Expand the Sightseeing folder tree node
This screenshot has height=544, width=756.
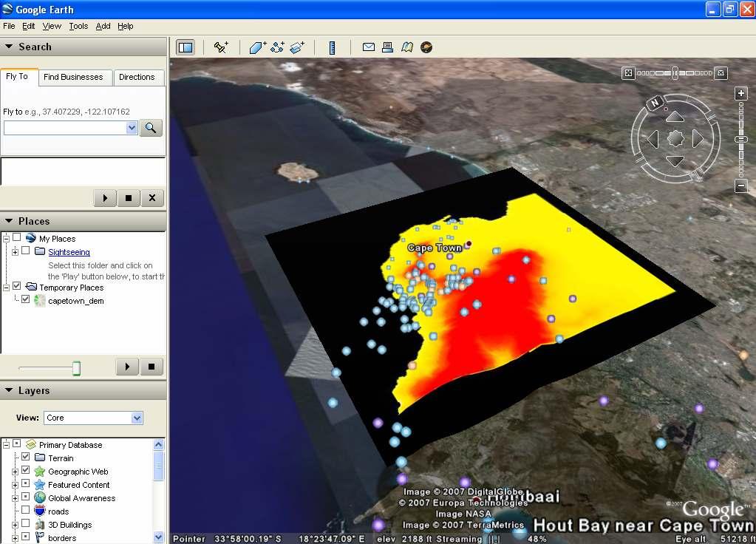pos(15,252)
